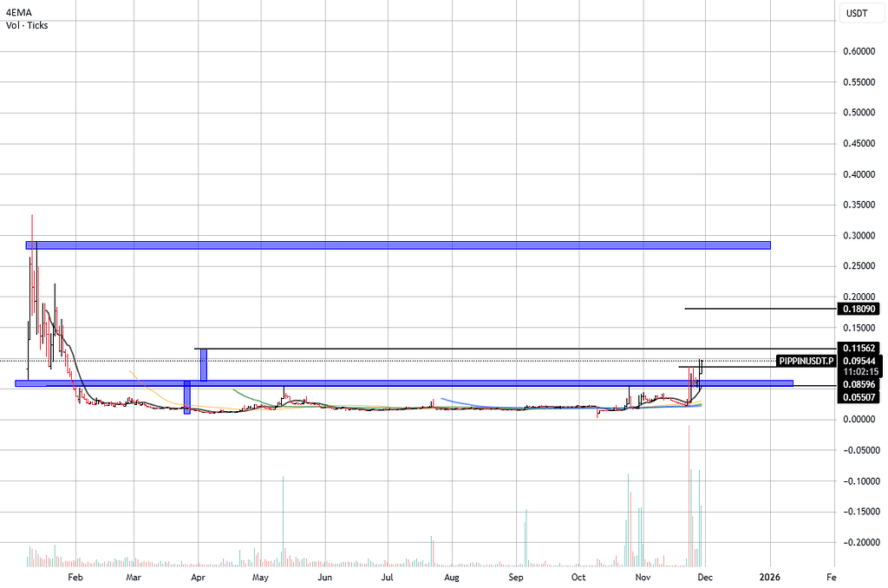The height and width of the screenshot is (588, 888).
Task: Click the 0.18090 price line label
Action: 859,309
